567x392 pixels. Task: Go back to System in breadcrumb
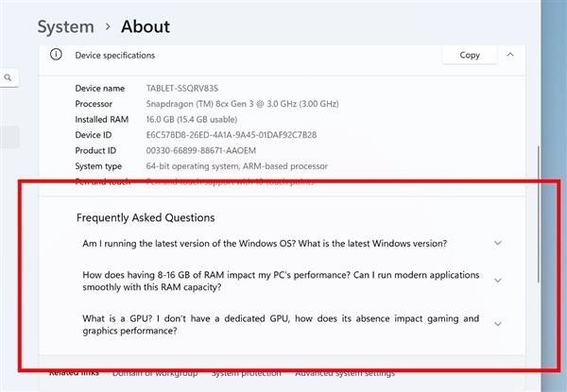pyautogui.click(x=66, y=26)
